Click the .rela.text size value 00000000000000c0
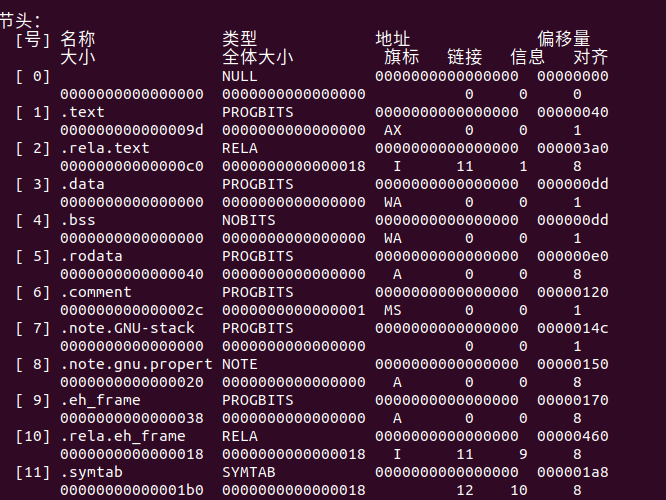 click(x=132, y=166)
